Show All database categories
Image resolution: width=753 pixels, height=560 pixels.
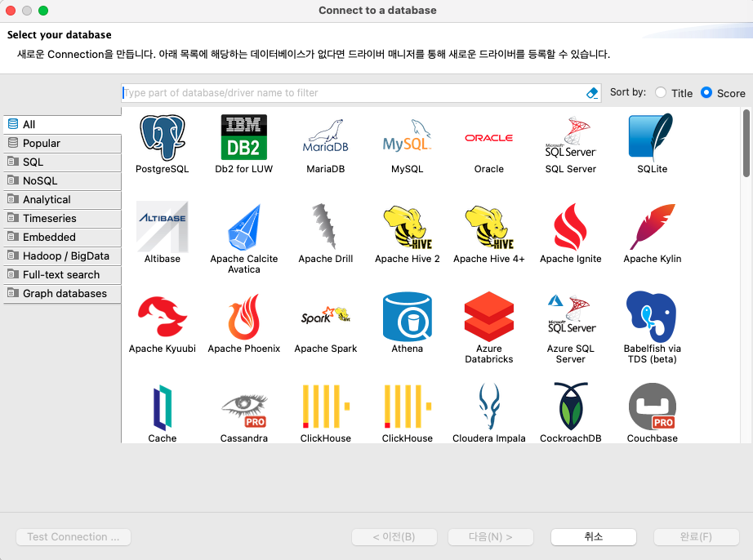pyautogui.click(x=62, y=124)
